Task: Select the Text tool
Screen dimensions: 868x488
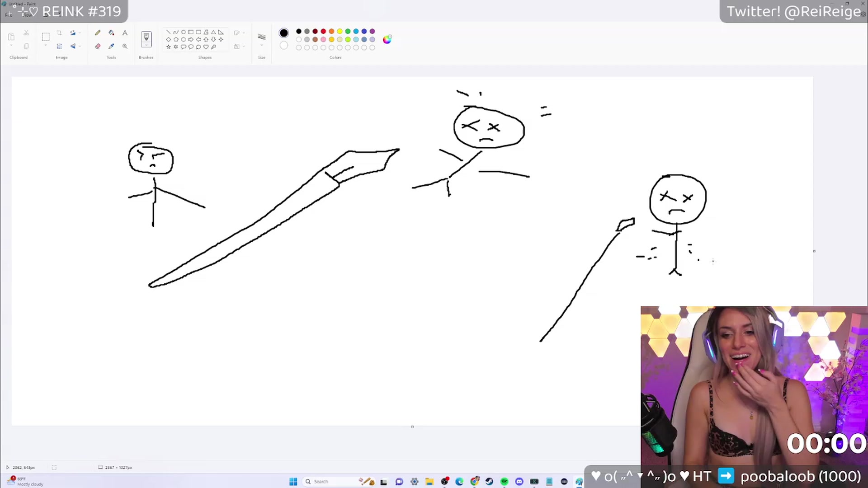Action: tap(125, 33)
